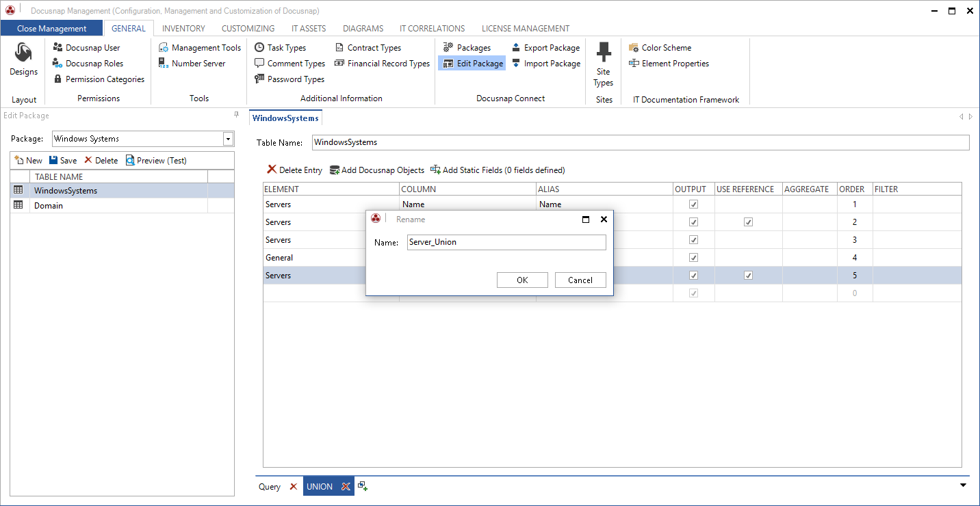Click the Table Name input field

pos(641,142)
